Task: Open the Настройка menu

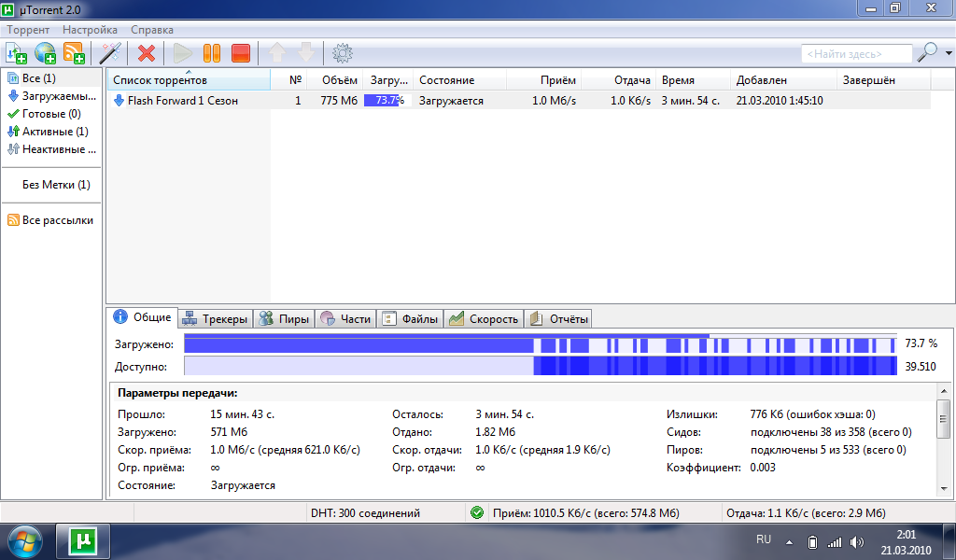Action: click(90, 29)
